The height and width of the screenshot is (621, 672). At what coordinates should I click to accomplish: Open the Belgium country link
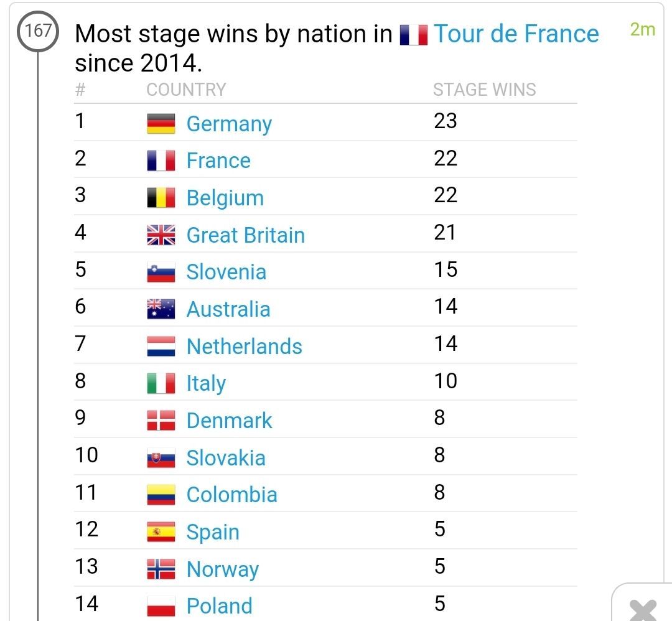pos(225,198)
